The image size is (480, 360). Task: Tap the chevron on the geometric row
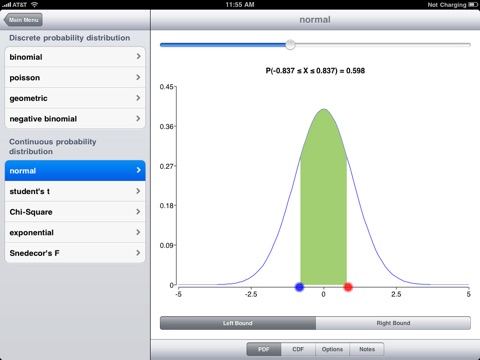click(x=138, y=98)
